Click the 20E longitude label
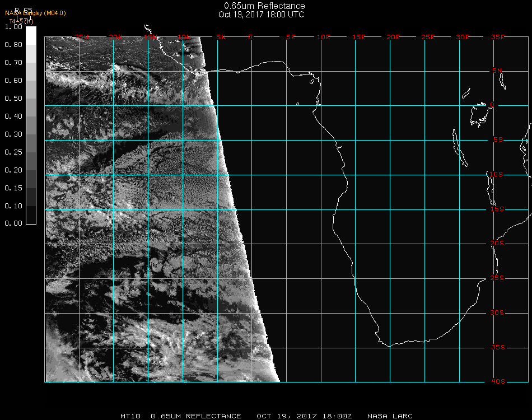 tap(393, 37)
